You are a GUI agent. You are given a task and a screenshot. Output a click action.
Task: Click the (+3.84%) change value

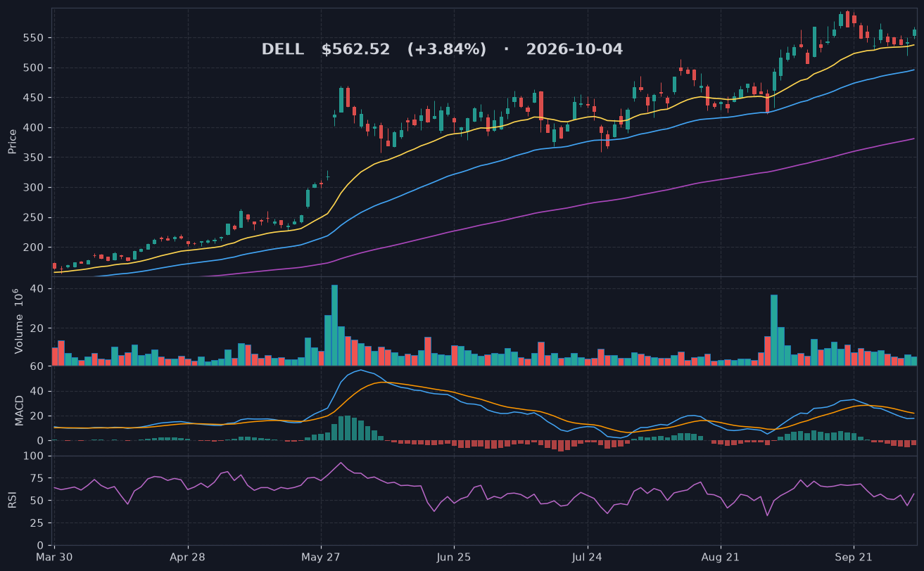pos(447,50)
